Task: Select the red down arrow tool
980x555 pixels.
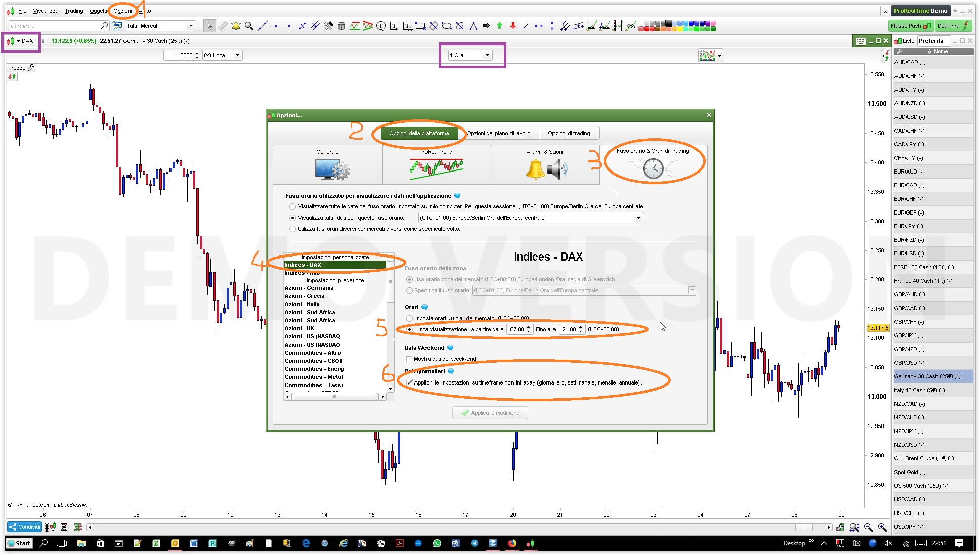Action: tap(513, 26)
